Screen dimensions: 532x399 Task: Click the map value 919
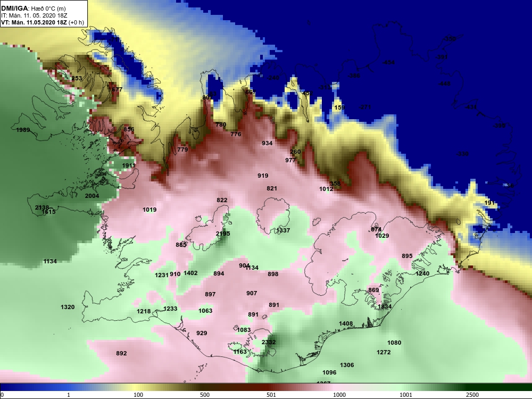263,176
